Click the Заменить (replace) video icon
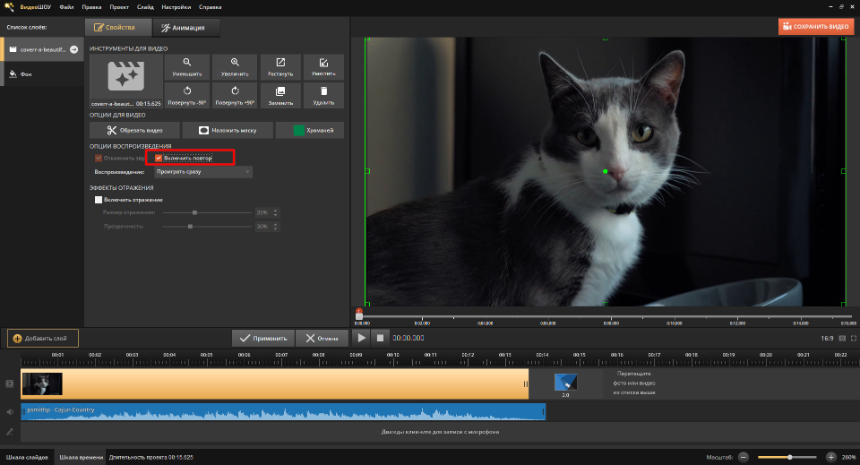860x465 pixels. [281, 95]
